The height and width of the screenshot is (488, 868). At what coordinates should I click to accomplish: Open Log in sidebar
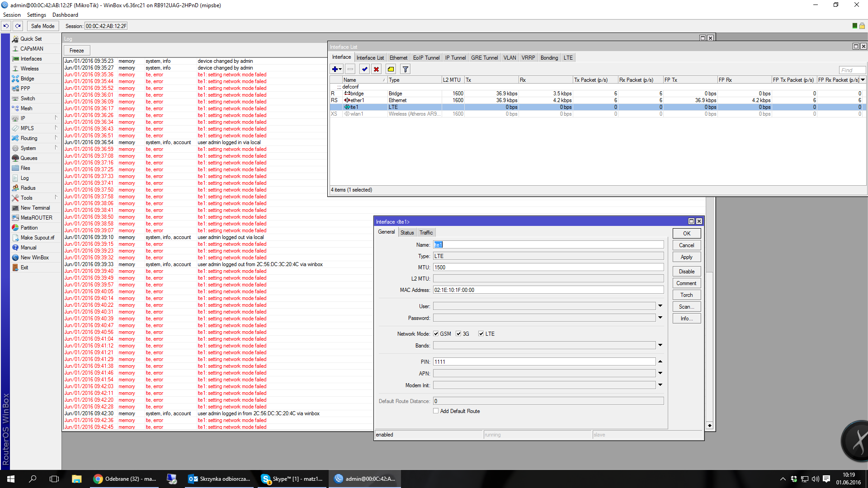tap(24, 178)
